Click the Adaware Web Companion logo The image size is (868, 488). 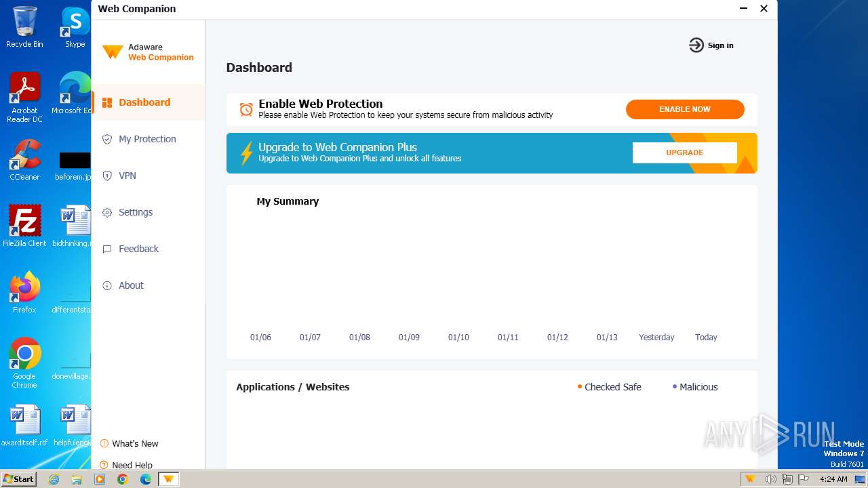(148, 52)
